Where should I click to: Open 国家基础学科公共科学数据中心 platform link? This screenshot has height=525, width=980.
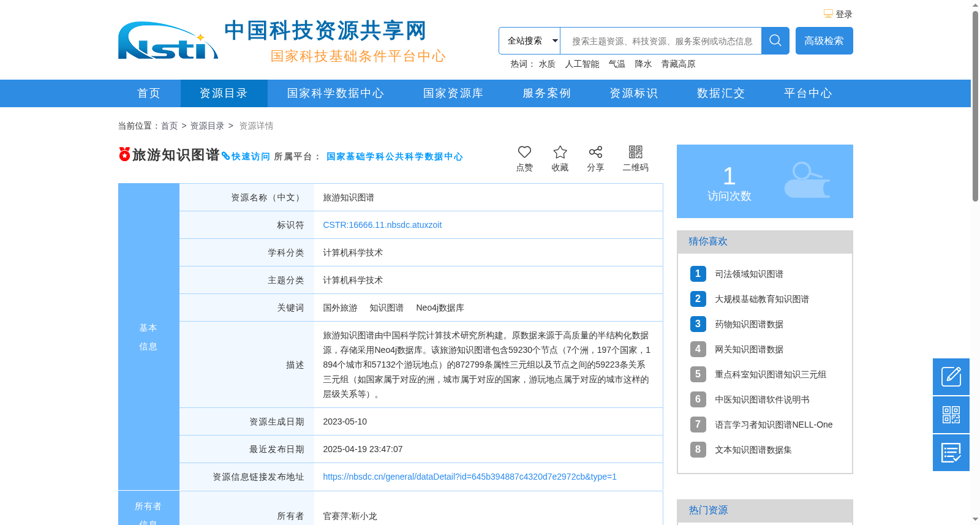coord(394,156)
